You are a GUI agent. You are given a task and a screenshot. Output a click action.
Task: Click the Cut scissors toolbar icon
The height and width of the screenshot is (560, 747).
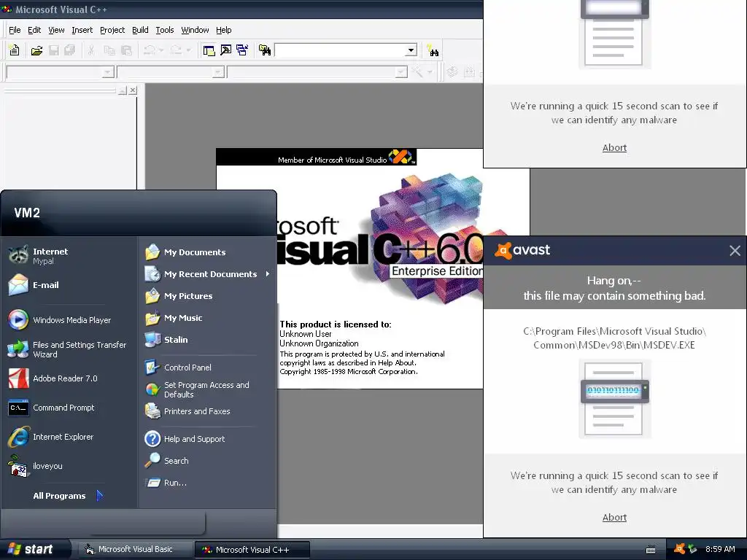[x=91, y=50]
